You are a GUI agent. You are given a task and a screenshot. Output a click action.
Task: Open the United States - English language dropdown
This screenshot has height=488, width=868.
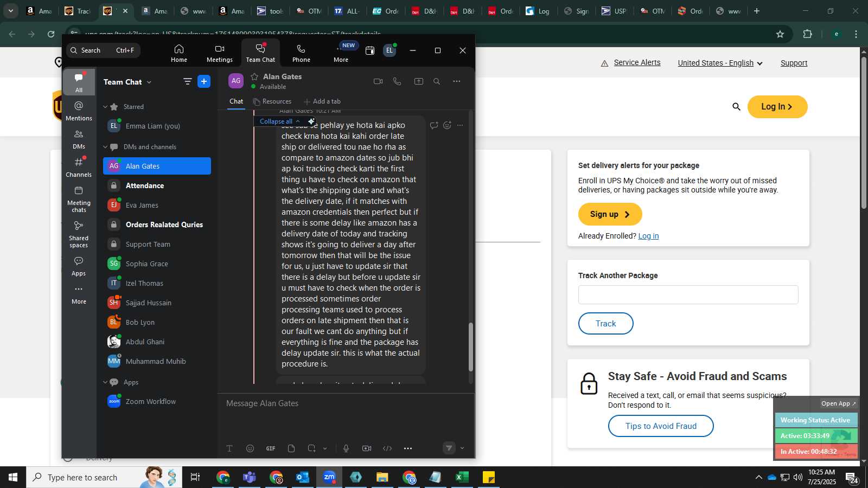click(x=720, y=63)
